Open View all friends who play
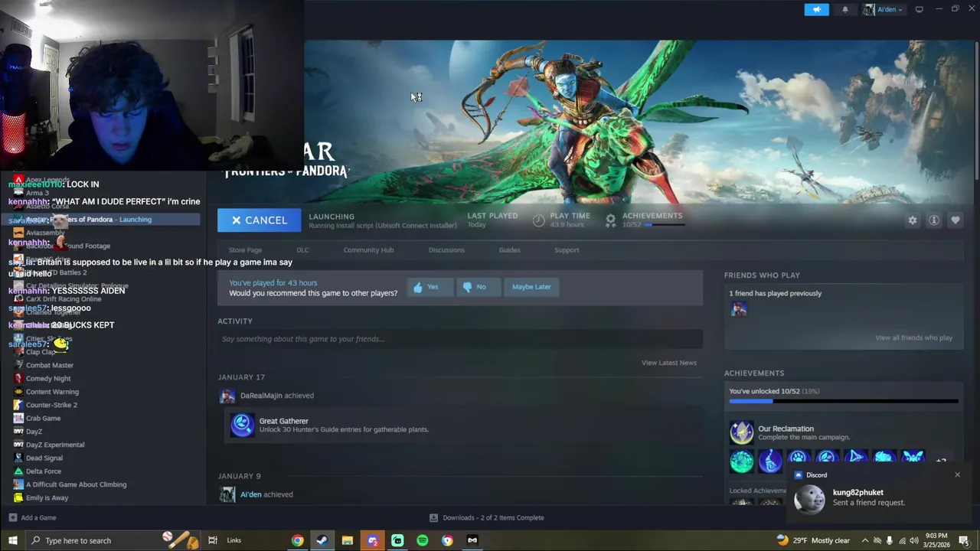980x551 pixels. tap(914, 338)
